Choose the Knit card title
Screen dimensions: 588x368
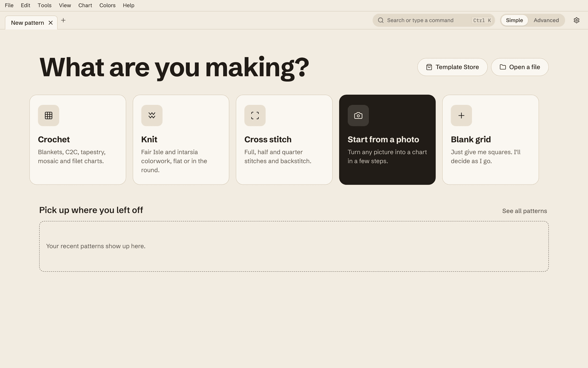[149, 139]
